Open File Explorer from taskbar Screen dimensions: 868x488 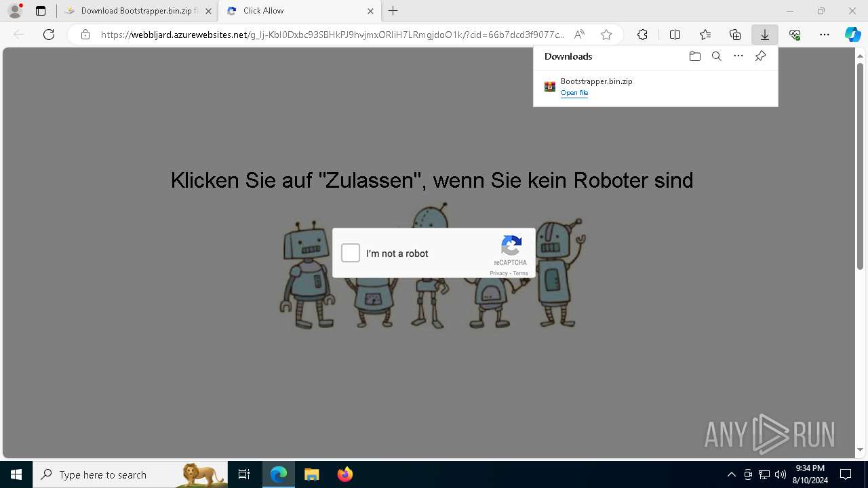(x=312, y=474)
